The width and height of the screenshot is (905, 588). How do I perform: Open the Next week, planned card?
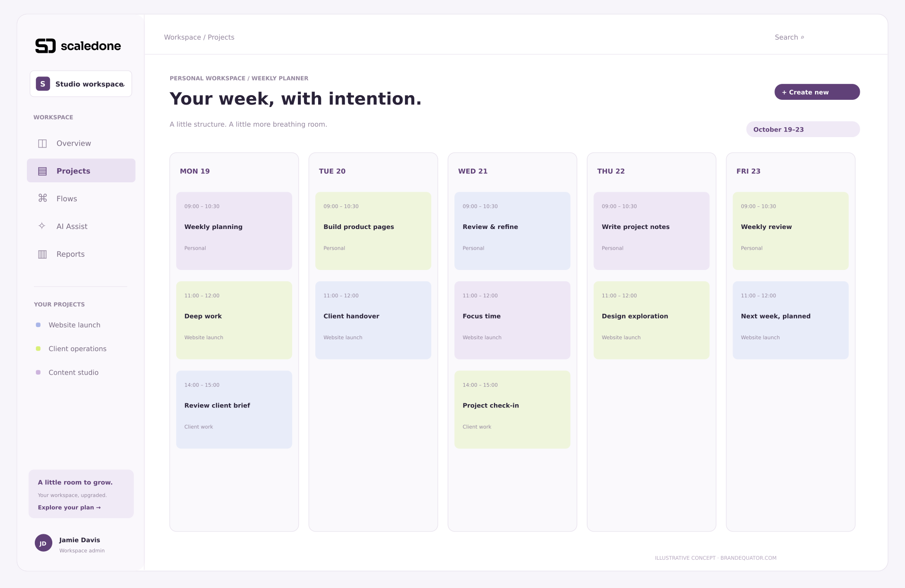pos(790,320)
